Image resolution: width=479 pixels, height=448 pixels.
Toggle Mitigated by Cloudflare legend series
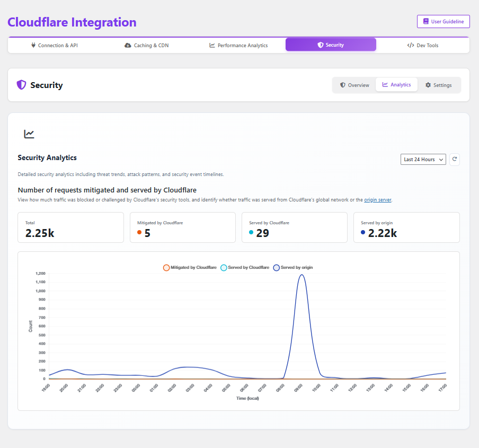pos(190,268)
